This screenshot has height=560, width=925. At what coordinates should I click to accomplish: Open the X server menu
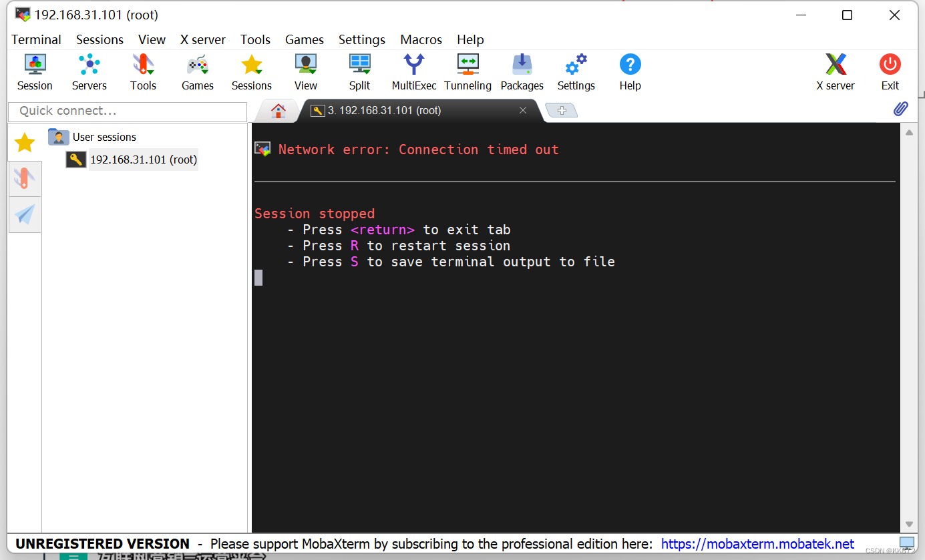coord(203,39)
